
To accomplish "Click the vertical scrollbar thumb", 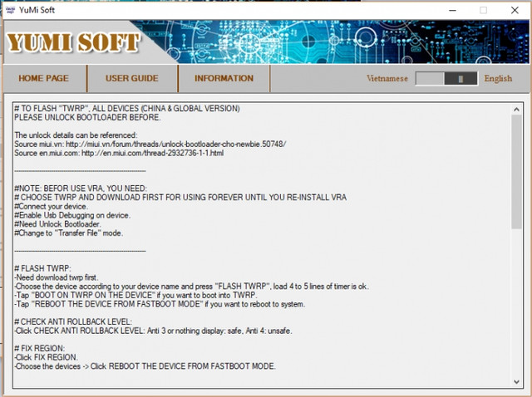I will click(x=516, y=172).
